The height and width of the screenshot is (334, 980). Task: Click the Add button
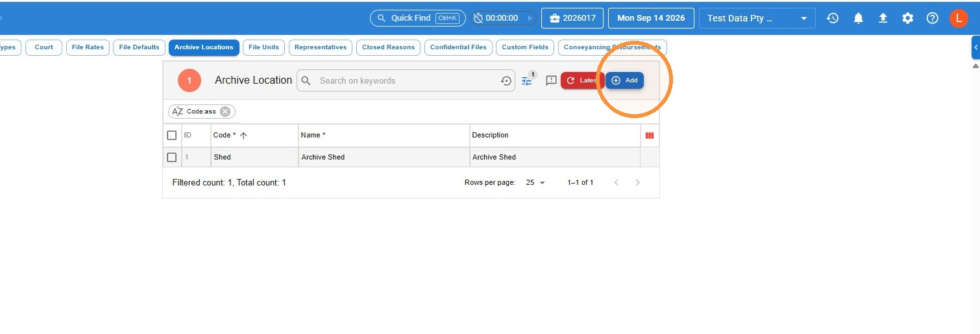(624, 80)
